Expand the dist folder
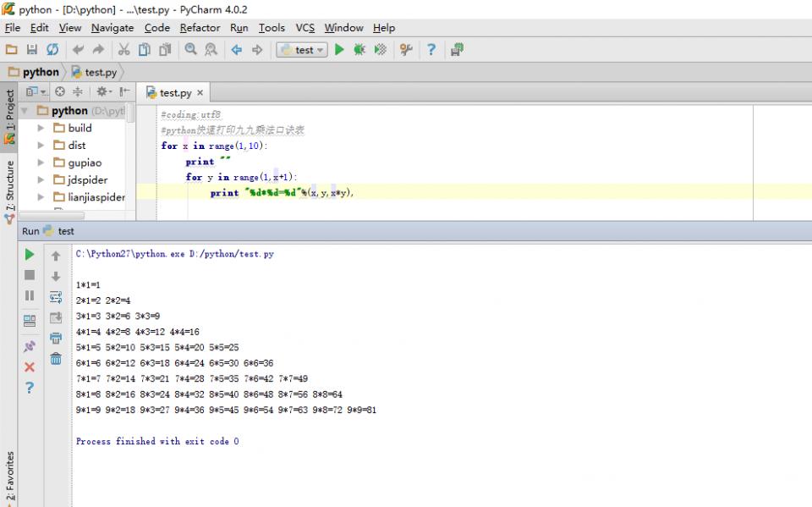The width and height of the screenshot is (812, 507). coord(41,145)
